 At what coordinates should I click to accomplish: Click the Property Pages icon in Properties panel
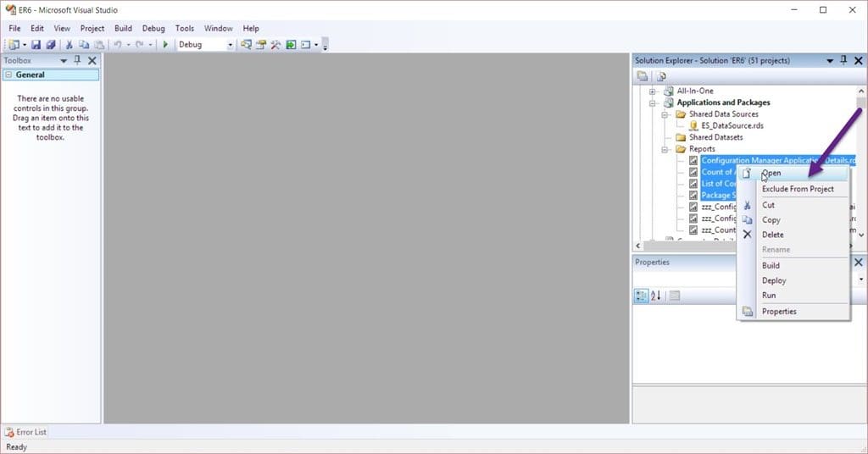pos(674,296)
